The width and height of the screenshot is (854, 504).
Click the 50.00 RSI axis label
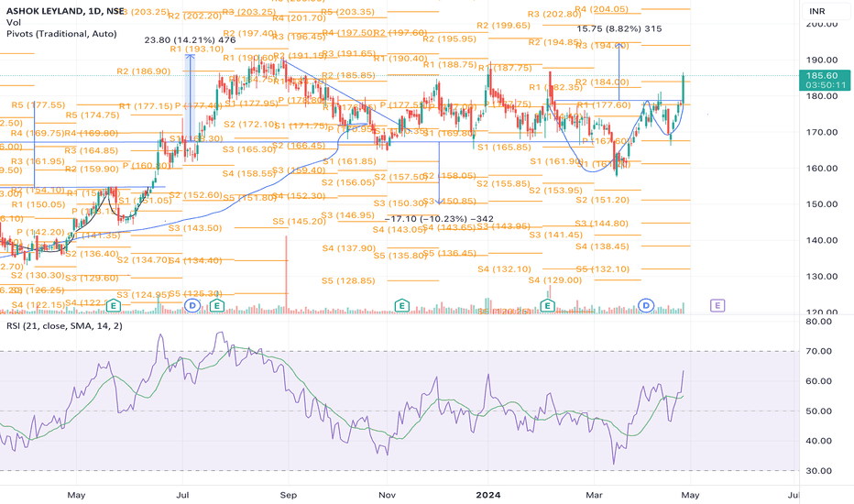coord(818,411)
